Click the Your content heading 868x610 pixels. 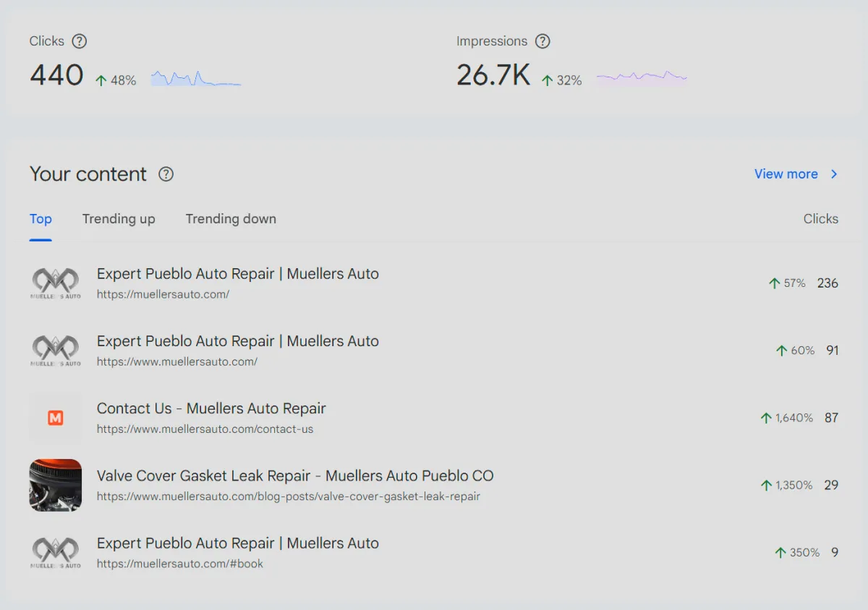(x=88, y=174)
